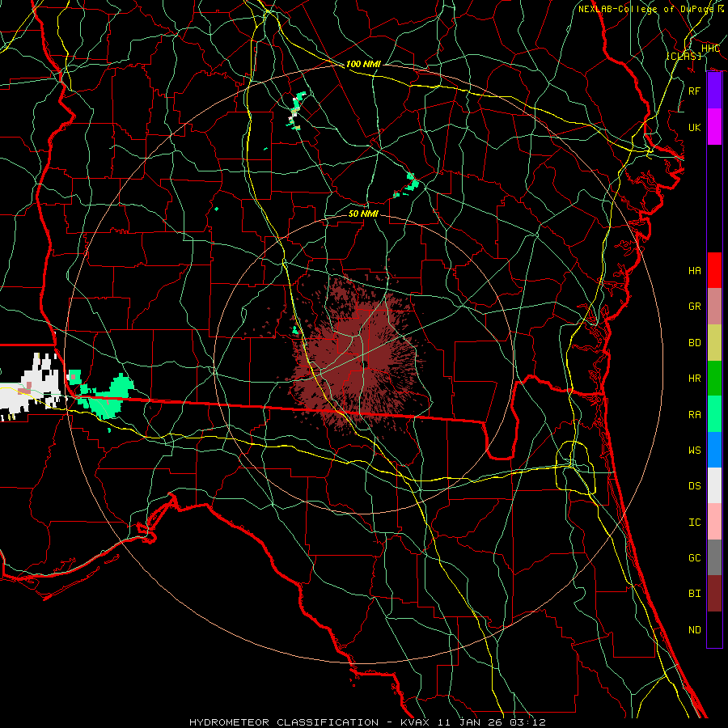Click the RF purple legend swatch
The image size is (728, 728).
coord(714,91)
